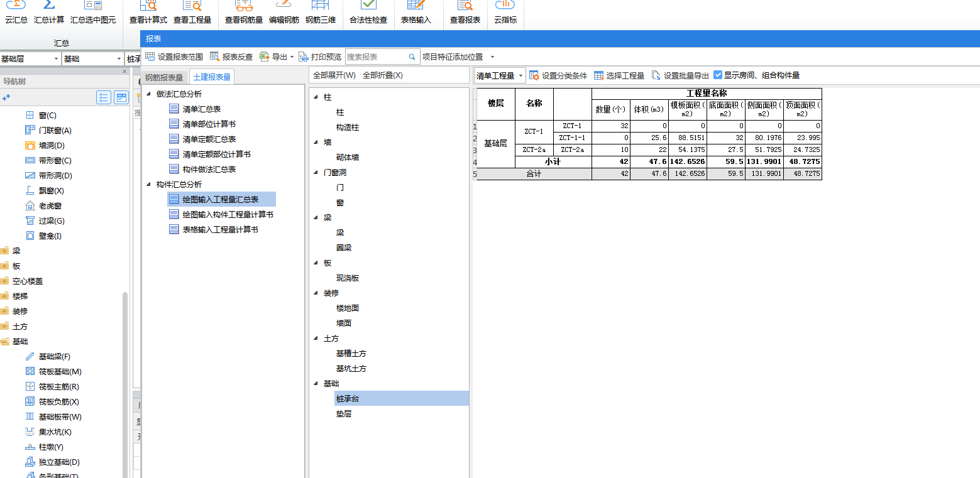Screen dimensions: 980x478
Task: Close the 导航树 panel
Action: click(x=124, y=72)
